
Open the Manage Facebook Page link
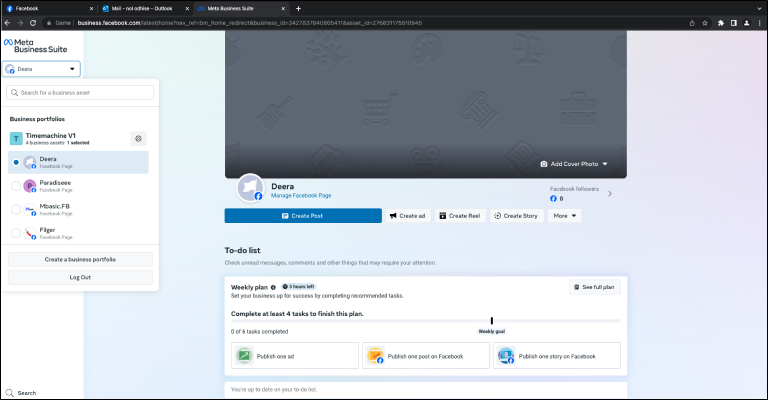click(x=301, y=195)
